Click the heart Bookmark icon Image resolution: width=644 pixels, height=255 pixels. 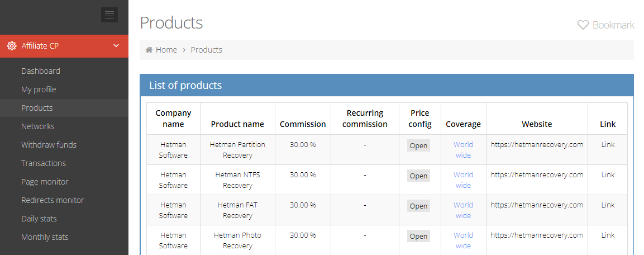pos(583,25)
